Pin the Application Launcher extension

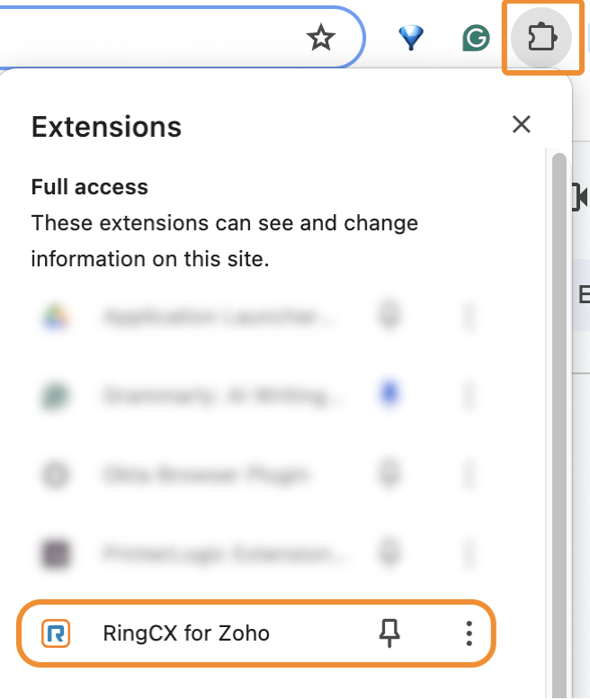389,317
